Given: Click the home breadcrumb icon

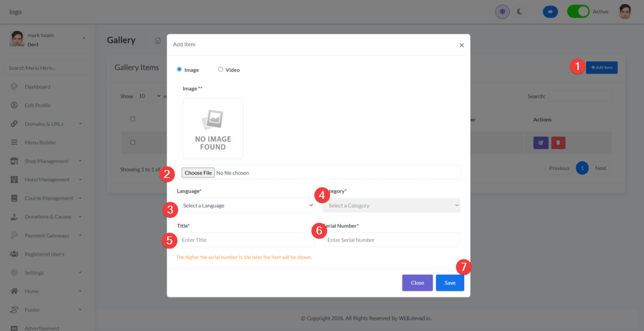Looking at the screenshot, I should click(x=158, y=40).
